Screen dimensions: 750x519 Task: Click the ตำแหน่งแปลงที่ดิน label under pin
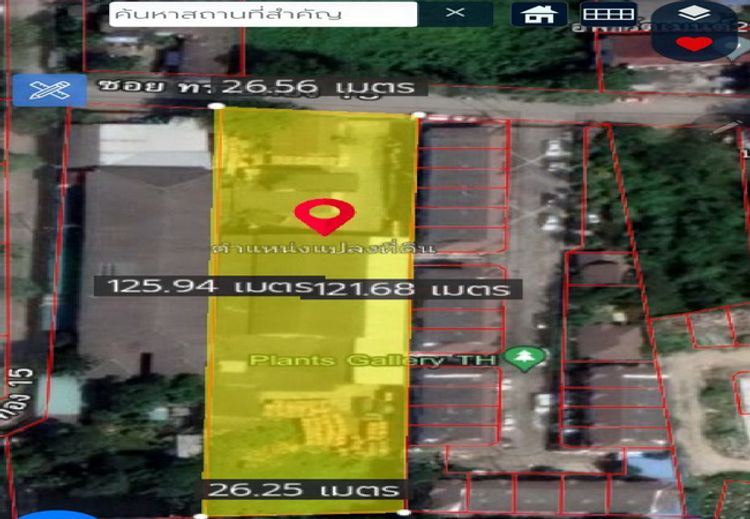(x=323, y=248)
